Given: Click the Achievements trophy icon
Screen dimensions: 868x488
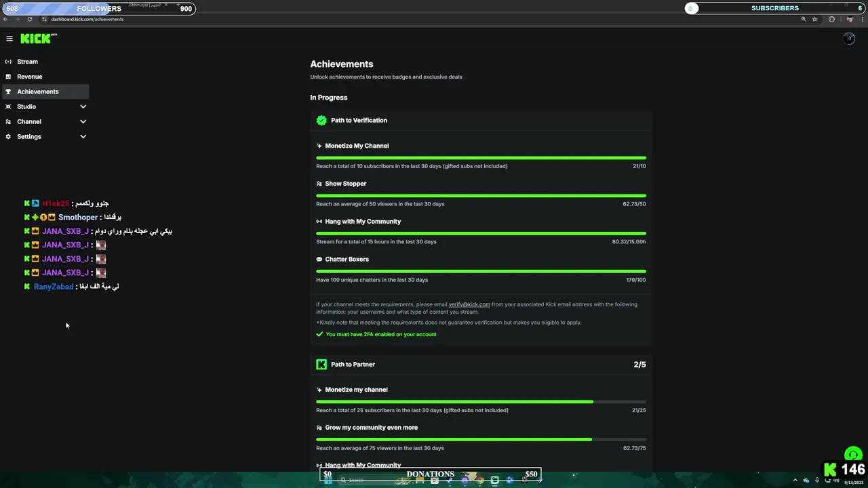Looking at the screenshot, I should point(8,91).
